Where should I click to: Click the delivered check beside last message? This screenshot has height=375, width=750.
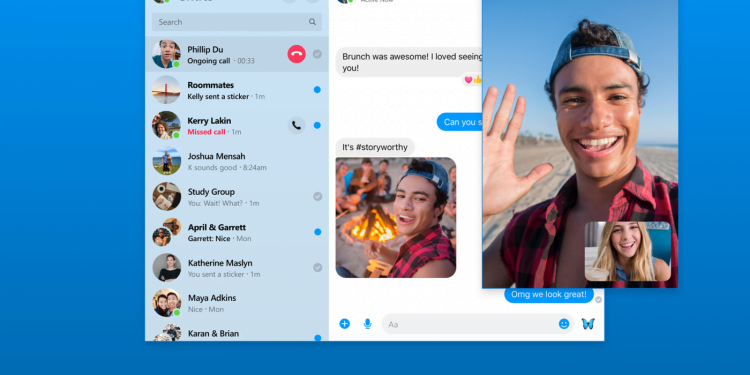coord(598,299)
